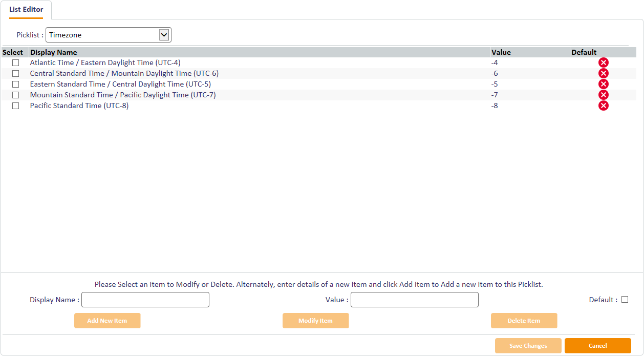Click red X icon for Eastern Standard Time row

604,84
